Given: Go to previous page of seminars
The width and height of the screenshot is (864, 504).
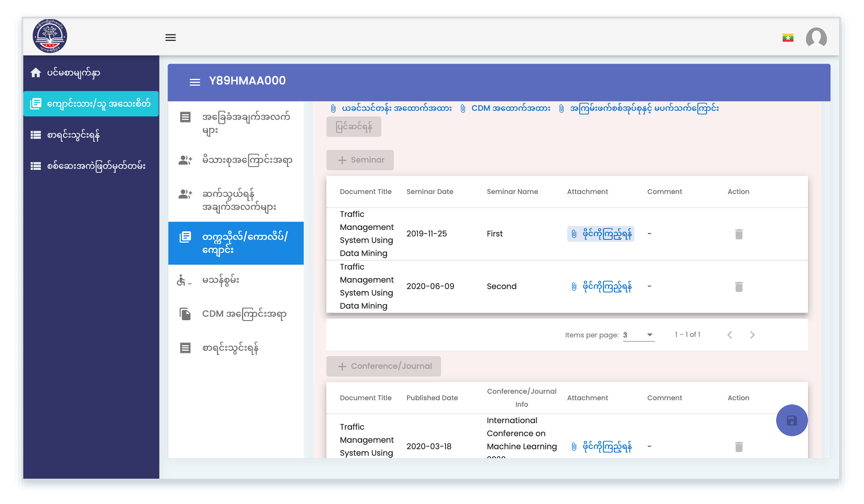Looking at the screenshot, I should [730, 335].
